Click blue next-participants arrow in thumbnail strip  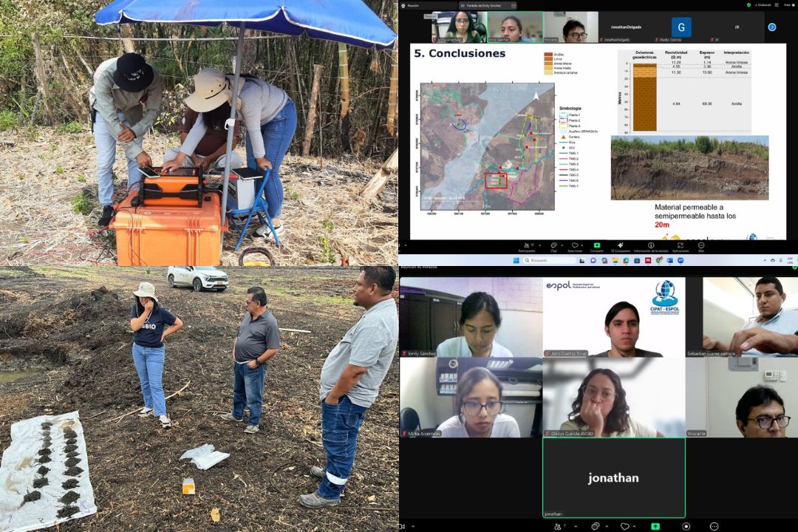tap(772, 27)
